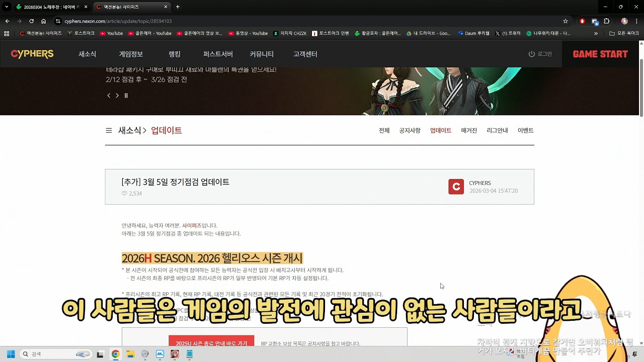Open the Daum 루리웹 bookmark

[474, 33]
